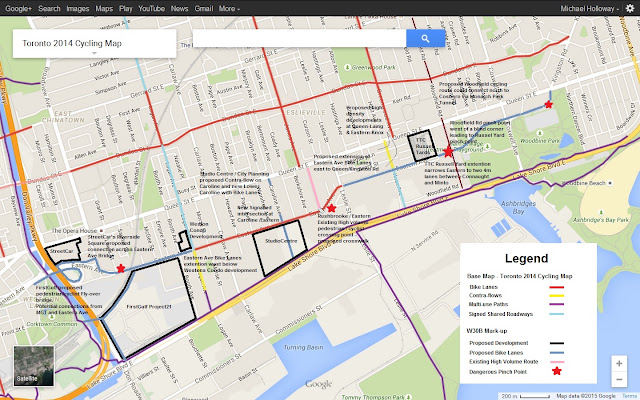This screenshot has height=400, width=640.
Task: Click the StudioCentre outlined area
Action: (281, 247)
